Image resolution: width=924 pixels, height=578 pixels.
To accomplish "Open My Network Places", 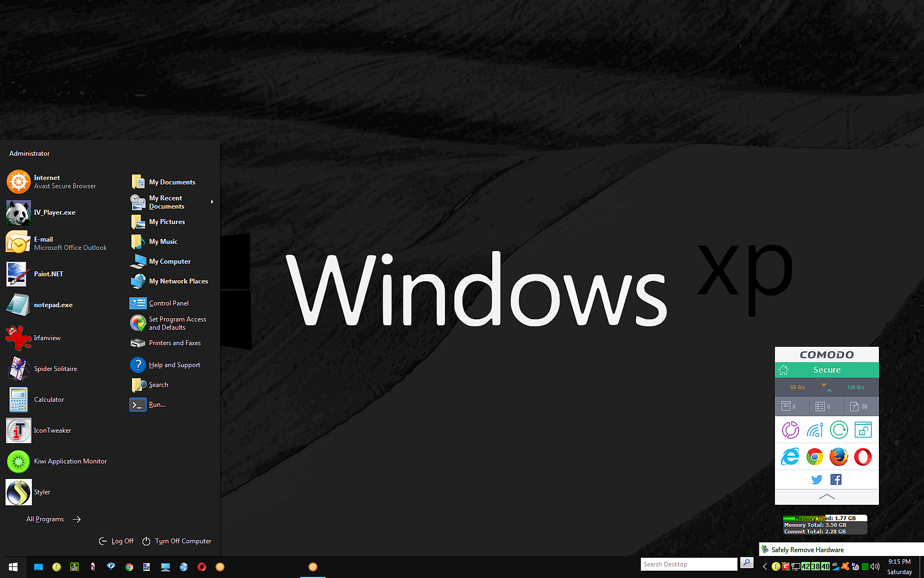I will (x=172, y=281).
